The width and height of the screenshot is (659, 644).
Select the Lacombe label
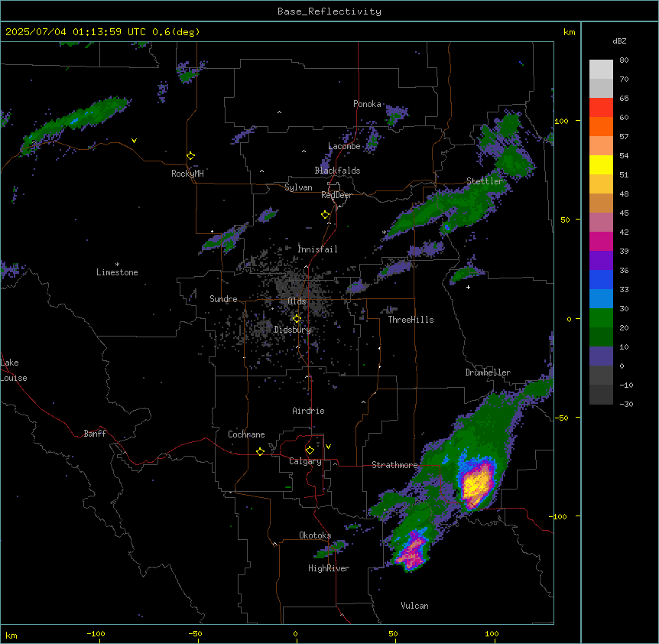(x=344, y=146)
